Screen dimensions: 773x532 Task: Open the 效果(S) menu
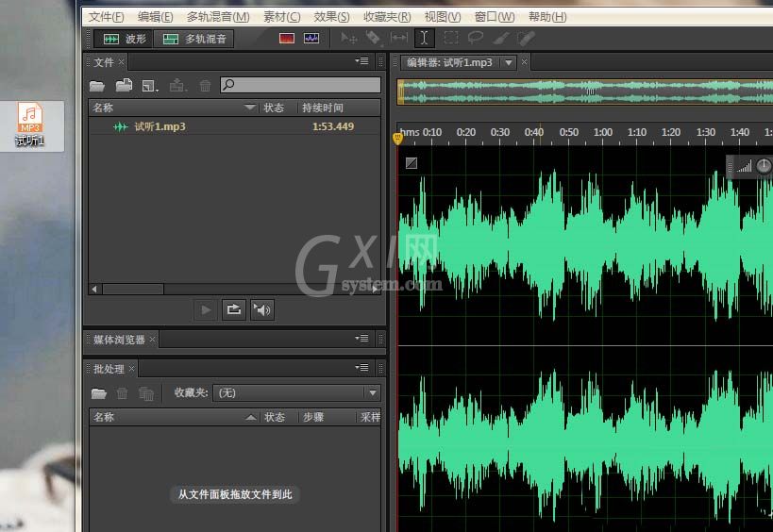(x=332, y=17)
